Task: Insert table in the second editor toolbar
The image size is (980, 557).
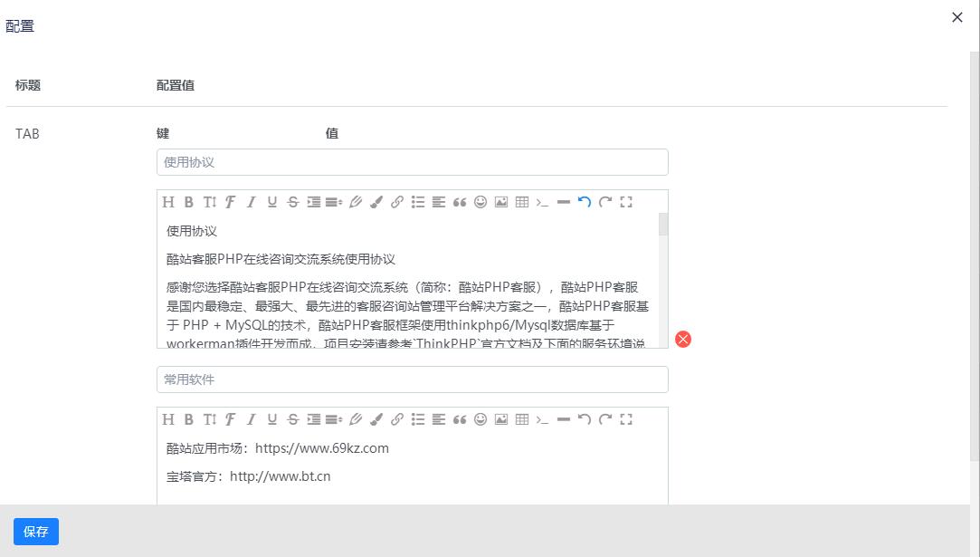Action: tap(522, 419)
